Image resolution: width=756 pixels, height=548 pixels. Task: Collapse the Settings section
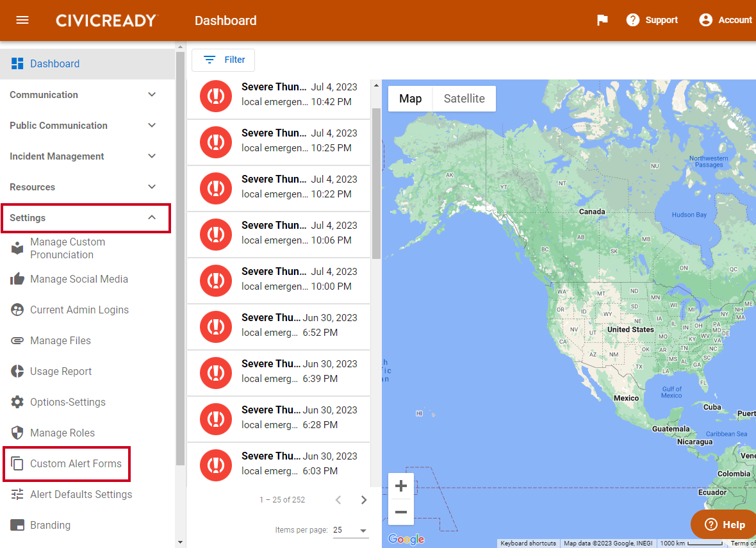(x=86, y=218)
